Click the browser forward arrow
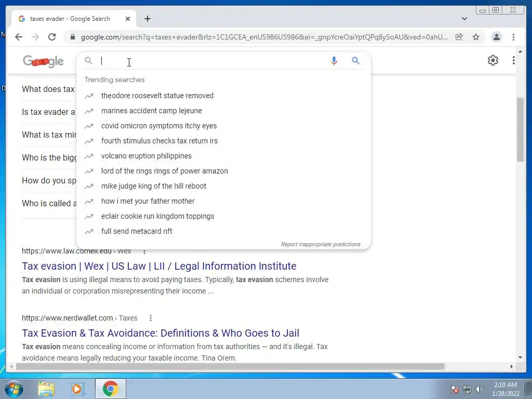Viewport: 532px width, 399px height. (x=35, y=37)
